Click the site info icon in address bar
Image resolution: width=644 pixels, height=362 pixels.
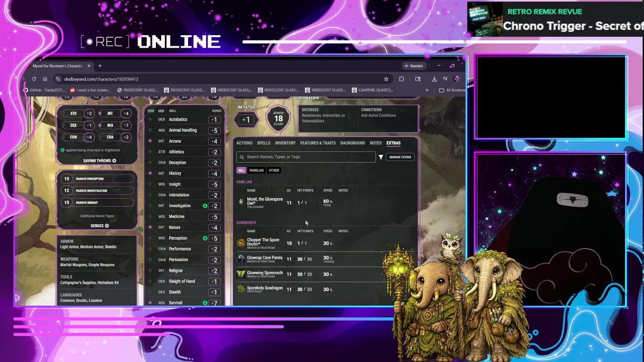(58, 79)
